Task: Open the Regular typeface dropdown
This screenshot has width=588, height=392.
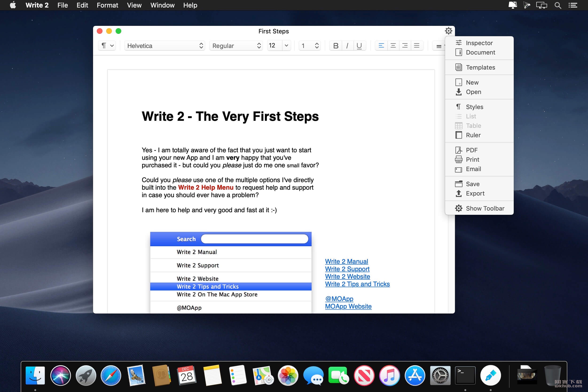Action: pos(236,46)
